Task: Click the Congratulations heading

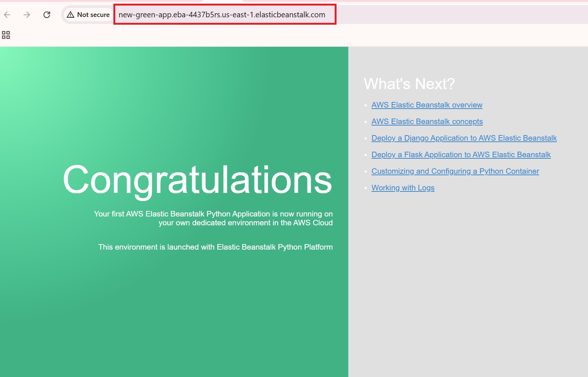Action: [197, 180]
